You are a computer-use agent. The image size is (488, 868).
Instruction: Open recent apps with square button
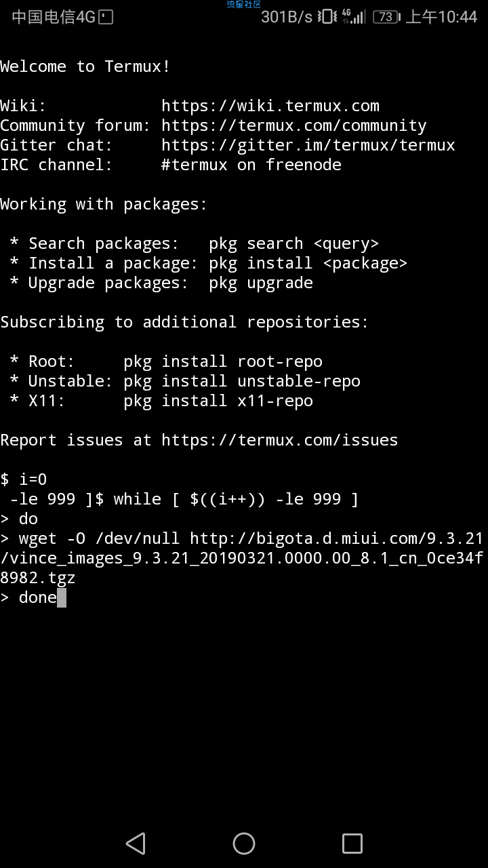352,844
